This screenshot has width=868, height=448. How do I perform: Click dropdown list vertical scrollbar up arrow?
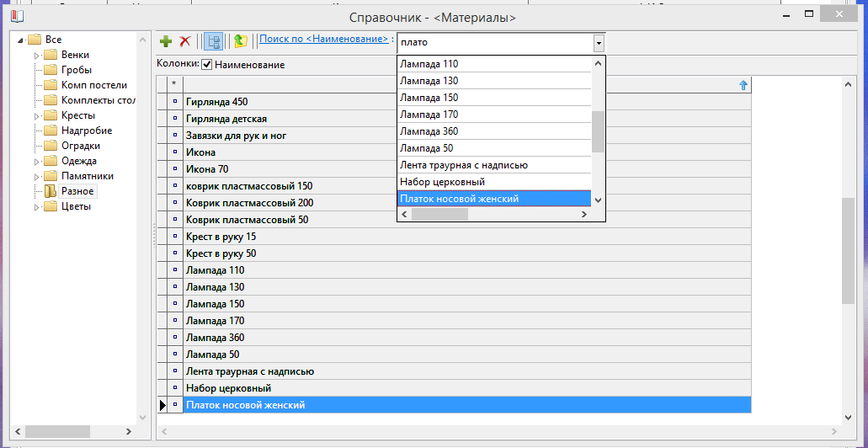click(x=598, y=63)
